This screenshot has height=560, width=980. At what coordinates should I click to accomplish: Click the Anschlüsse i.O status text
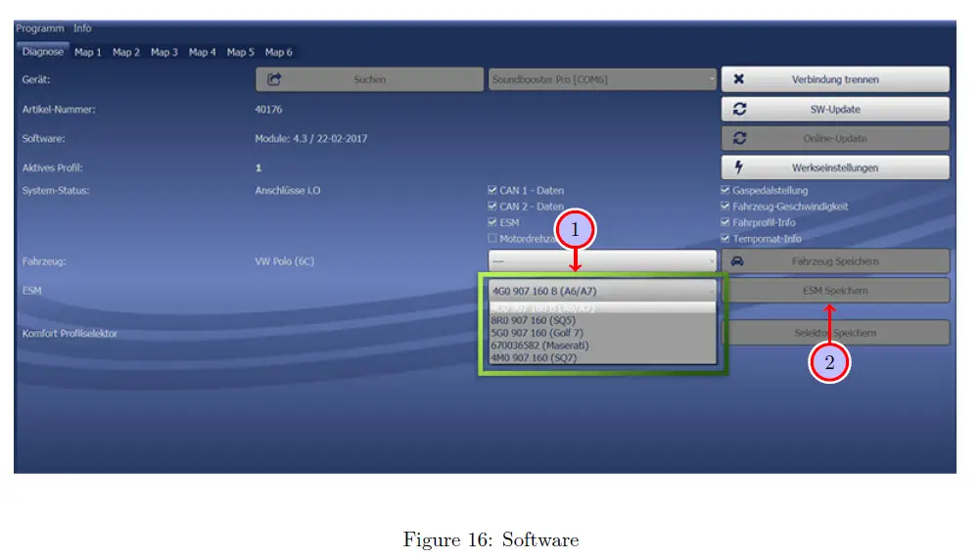coord(288,191)
